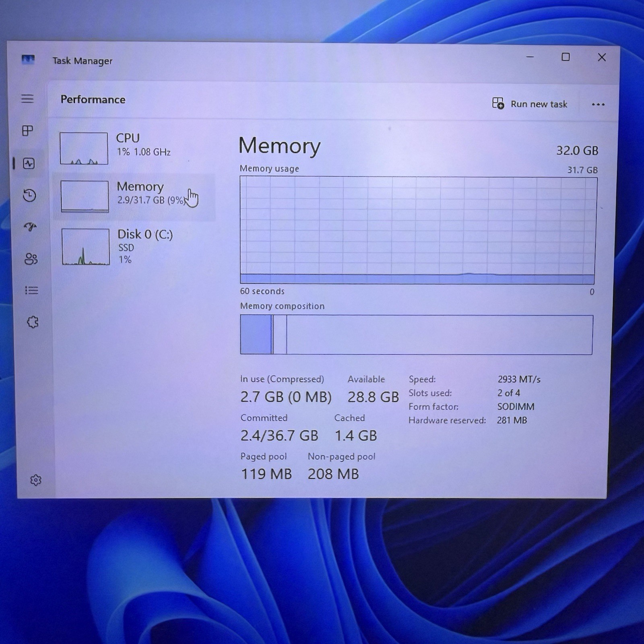Viewport: 644px width, 644px height.
Task: Minimize the Task Manager window
Action: (x=530, y=57)
